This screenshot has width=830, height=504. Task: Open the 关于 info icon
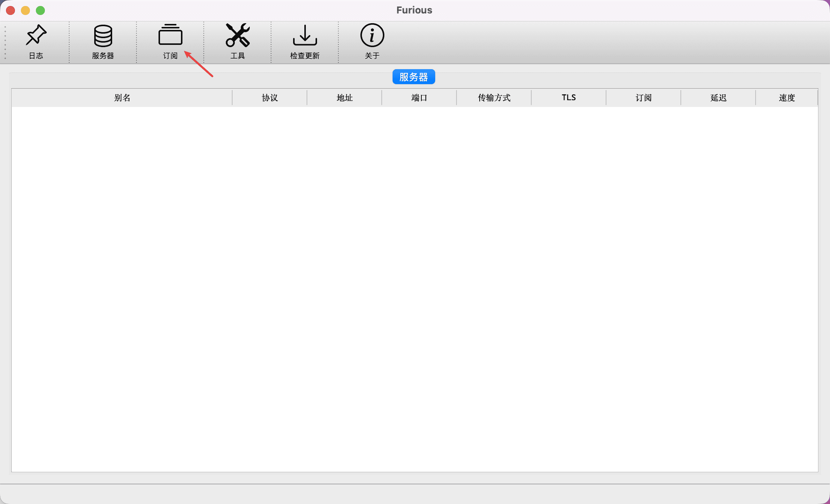pyautogui.click(x=372, y=41)
